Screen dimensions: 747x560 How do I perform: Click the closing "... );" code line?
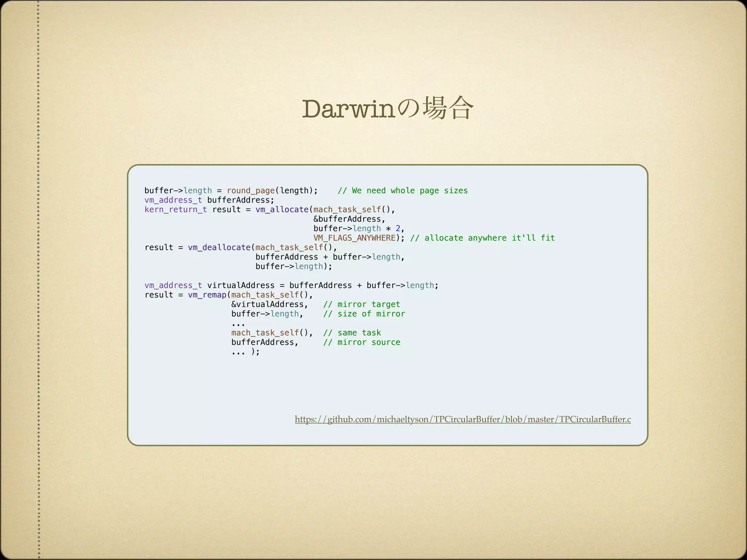245,352
